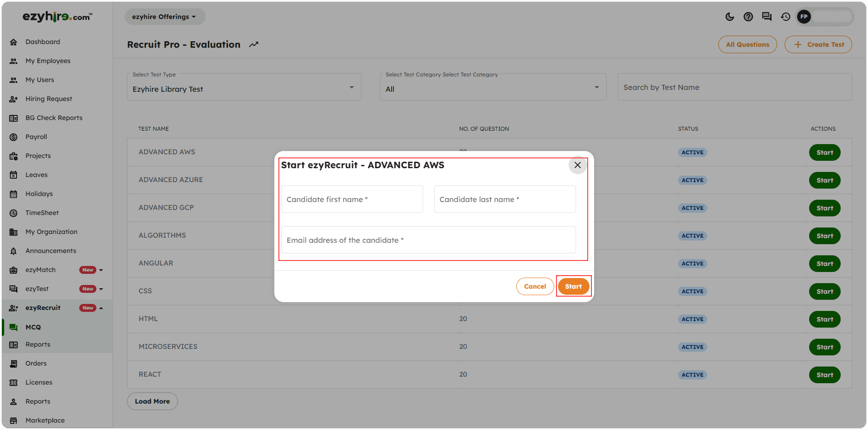Open the help question mark icon
The height and width of the screenshot is (430, 868).
point(748,17)
